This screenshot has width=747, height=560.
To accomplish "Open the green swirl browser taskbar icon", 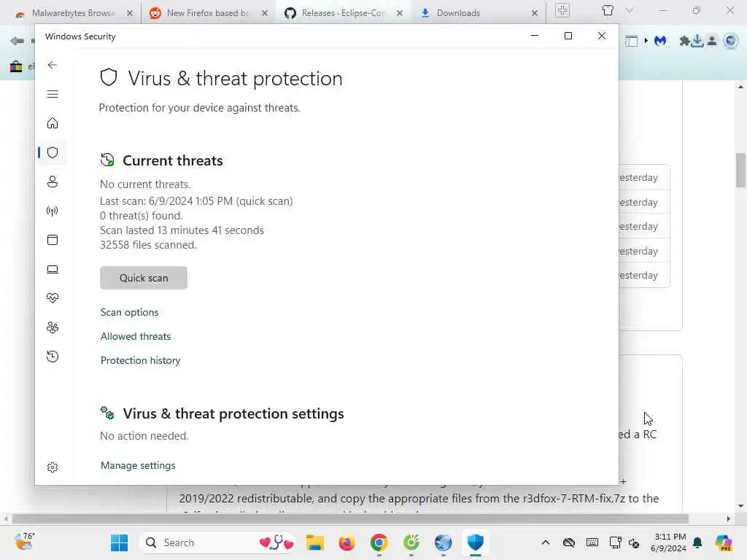I will [x=411, y=542].
